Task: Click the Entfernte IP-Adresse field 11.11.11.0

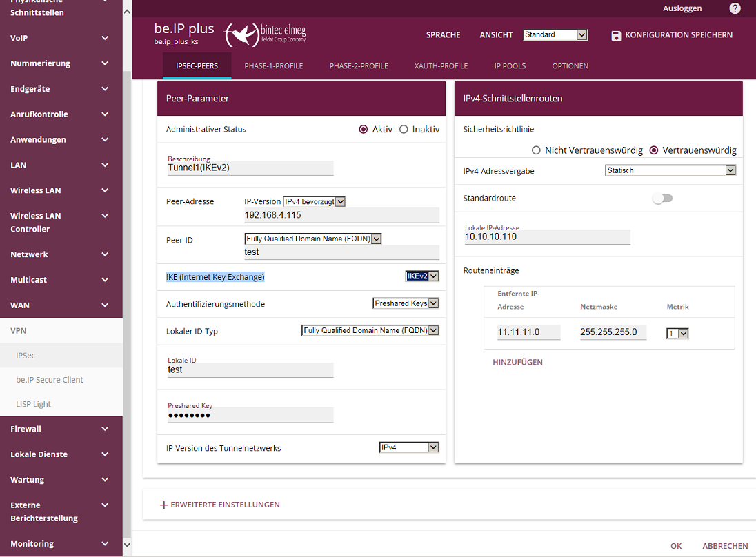Action: tap(529, 332)
